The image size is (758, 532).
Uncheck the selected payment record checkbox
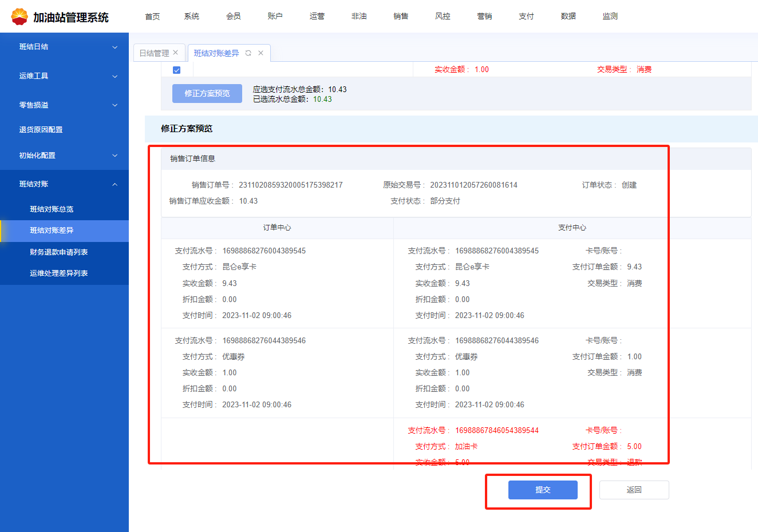[x=177, y=70]
